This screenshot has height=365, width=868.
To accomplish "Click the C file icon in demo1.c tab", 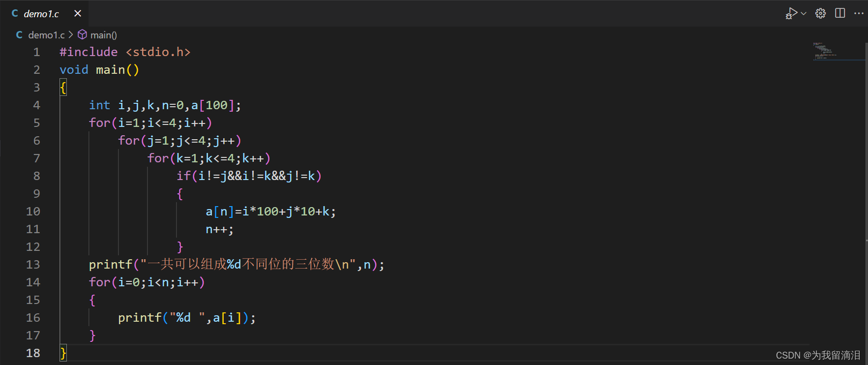I will pos(15,14).
